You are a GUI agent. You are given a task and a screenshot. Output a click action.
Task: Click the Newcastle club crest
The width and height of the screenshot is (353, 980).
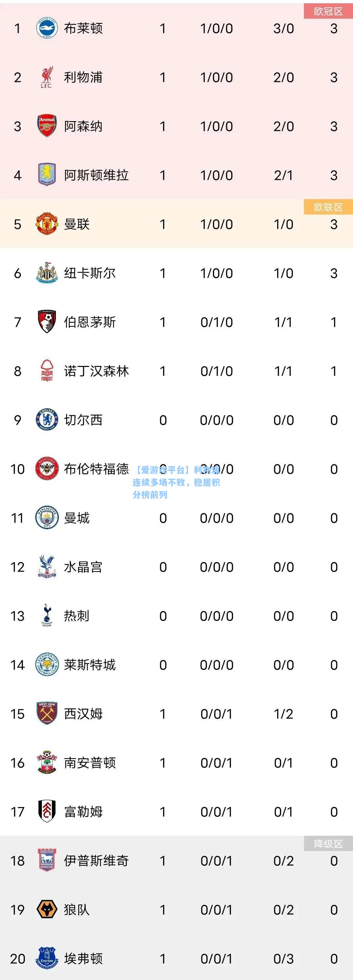tap(47, 273)
